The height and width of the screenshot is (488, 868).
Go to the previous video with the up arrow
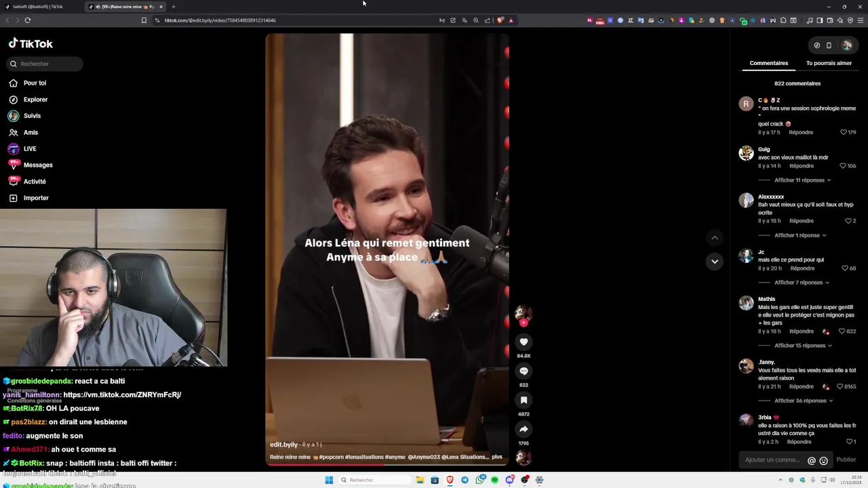point(714,238)
